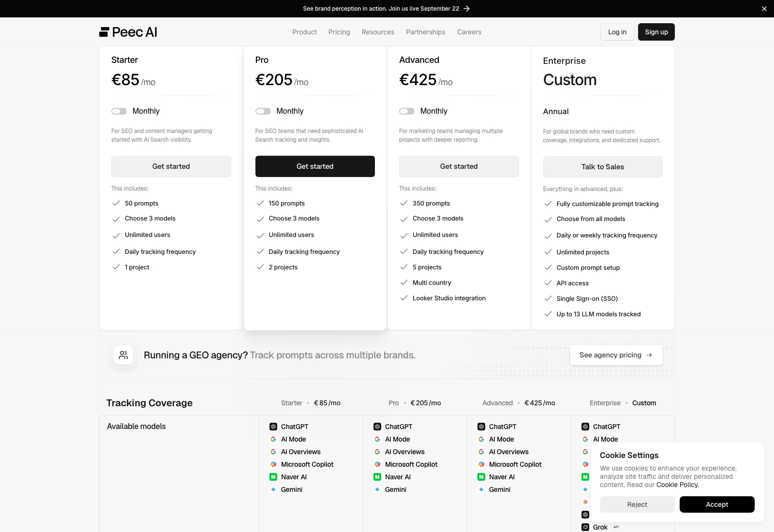Click Gemini icon in Starter column
The width and height of the screenshot is (774, 532).
tap(273, 489)
